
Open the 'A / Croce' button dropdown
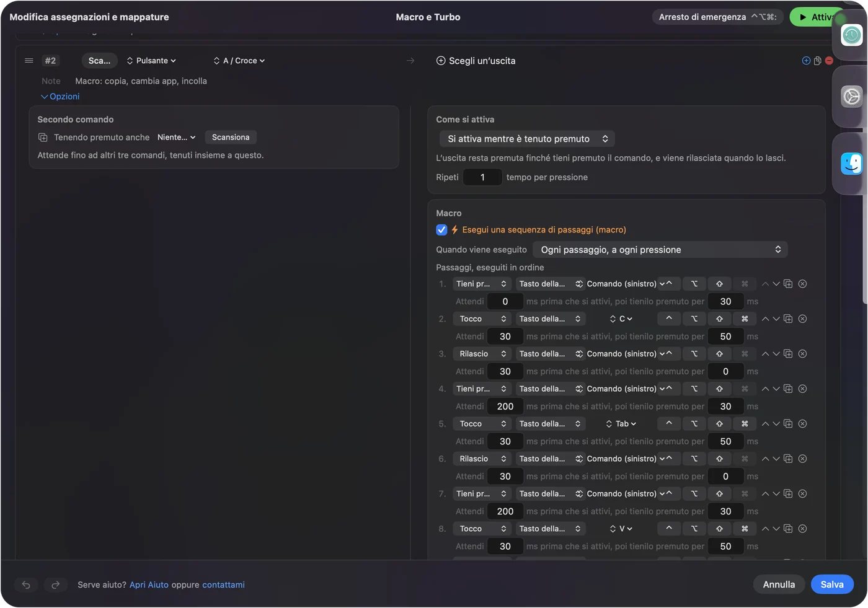click(239, 61)
